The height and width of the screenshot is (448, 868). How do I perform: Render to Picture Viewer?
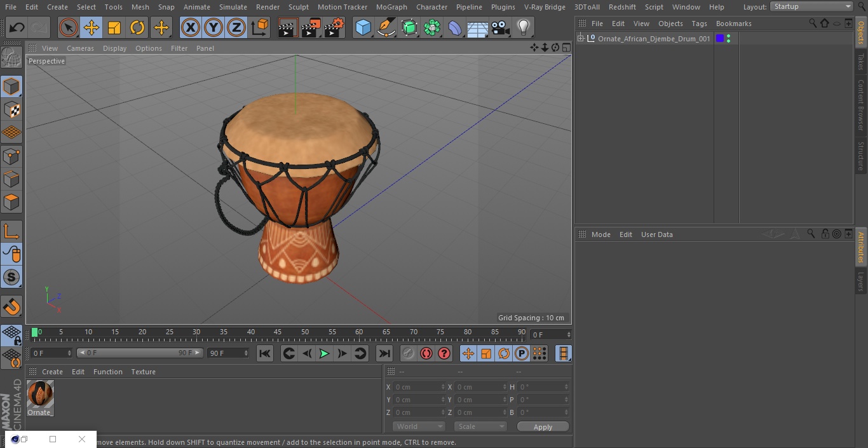(311, 28)
